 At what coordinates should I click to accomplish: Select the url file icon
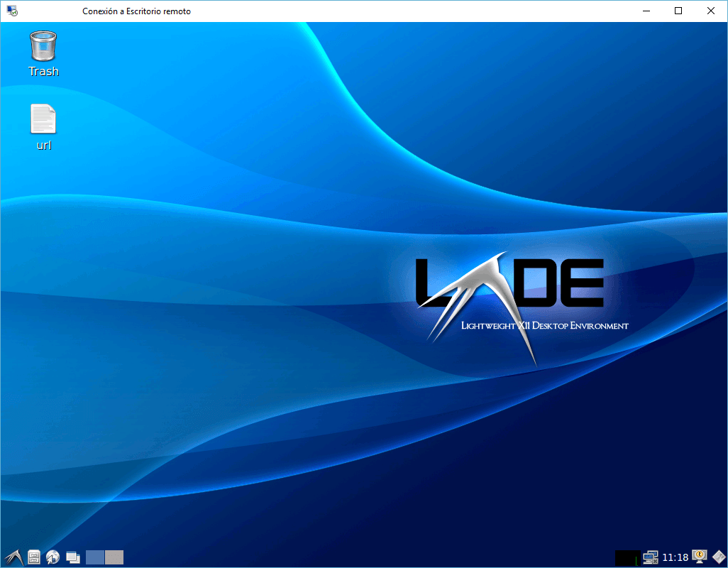tap(43, 119)
